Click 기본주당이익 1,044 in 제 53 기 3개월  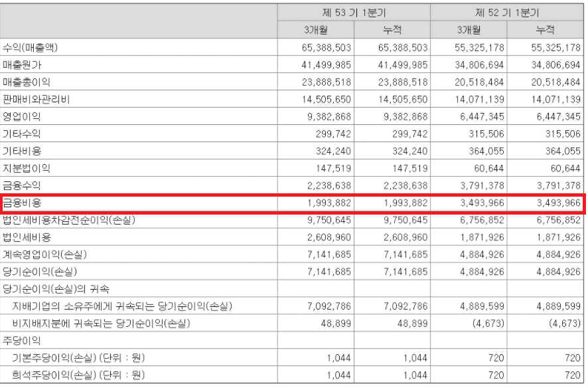click(x=339, y=358)
